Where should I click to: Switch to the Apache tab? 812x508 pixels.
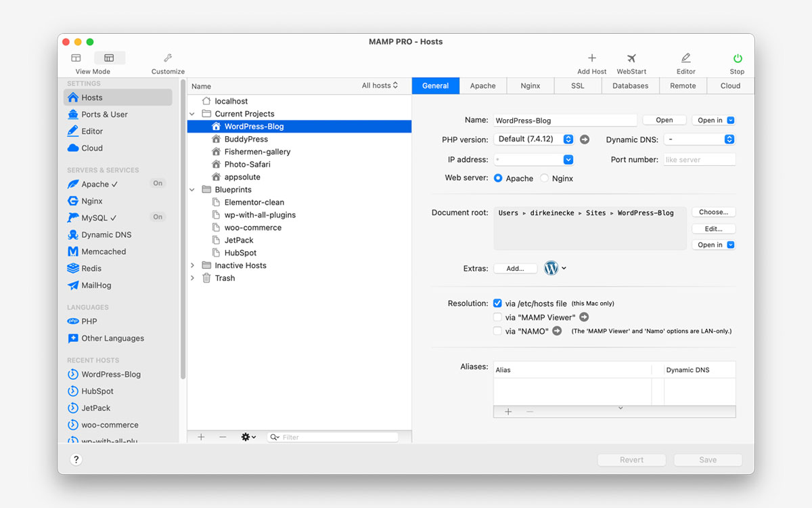[483, 86]
